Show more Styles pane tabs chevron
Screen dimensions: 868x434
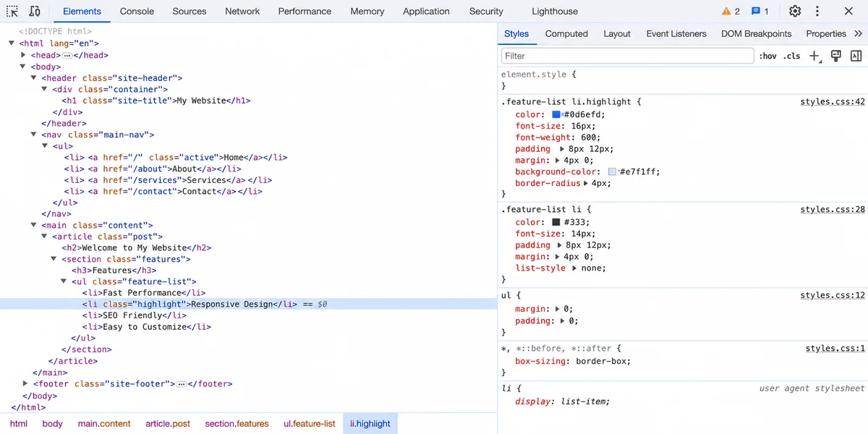(858, 33)
